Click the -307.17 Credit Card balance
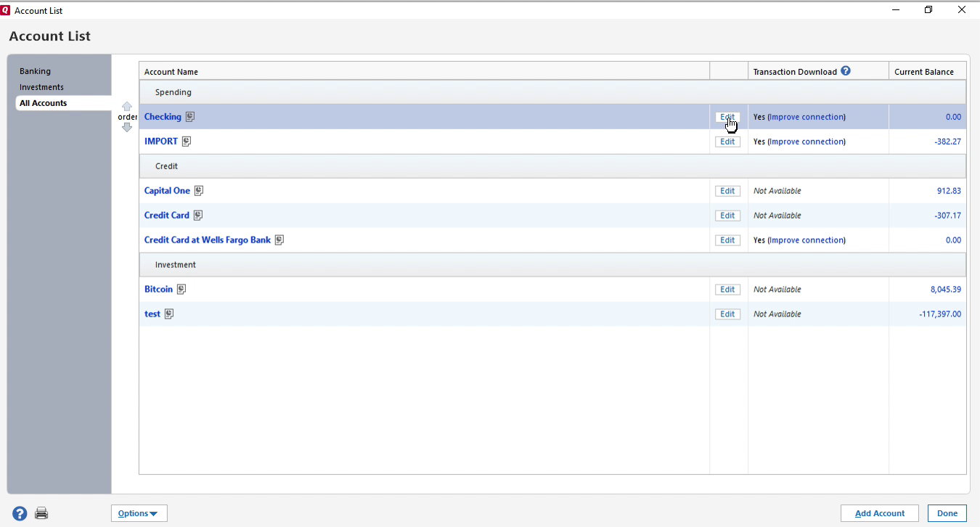Image resolution: width=980 pixels, height=527 pixels. tap(947, 216)
